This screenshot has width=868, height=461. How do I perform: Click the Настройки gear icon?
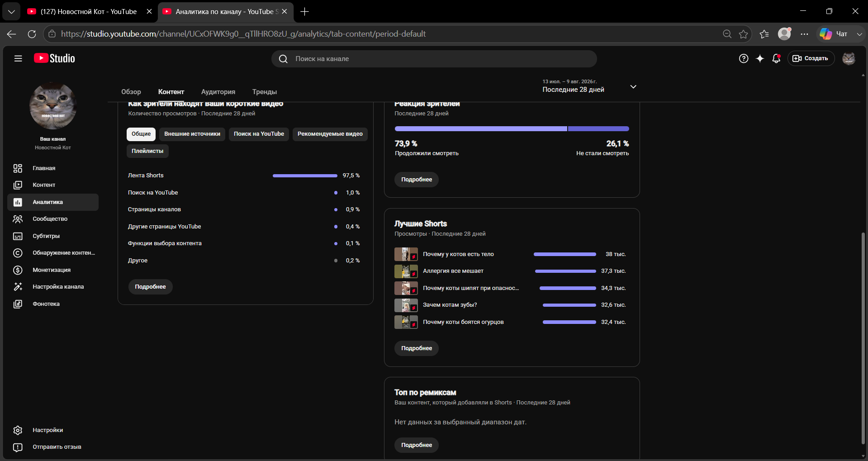point(18,430)
